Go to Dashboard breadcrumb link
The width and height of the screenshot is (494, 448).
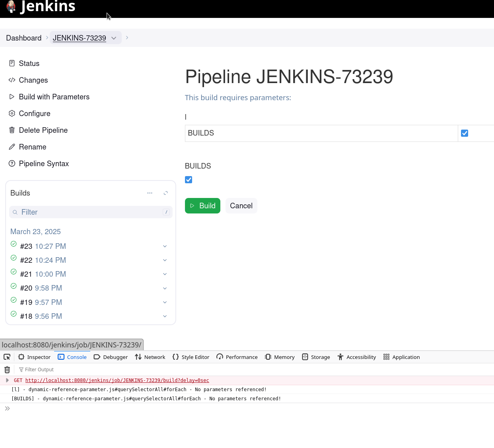tap(24, 38)
